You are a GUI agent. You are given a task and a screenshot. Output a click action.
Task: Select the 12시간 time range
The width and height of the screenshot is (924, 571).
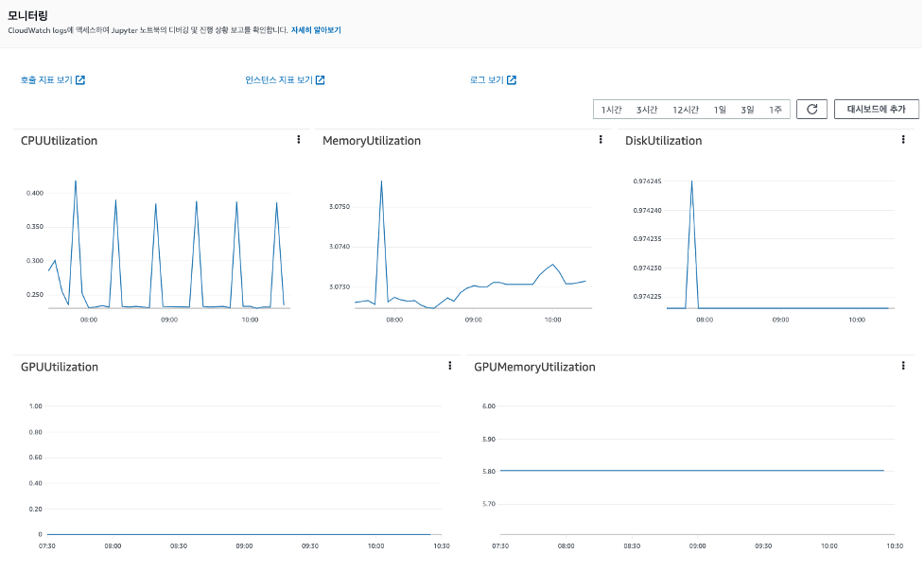point(686,110)
